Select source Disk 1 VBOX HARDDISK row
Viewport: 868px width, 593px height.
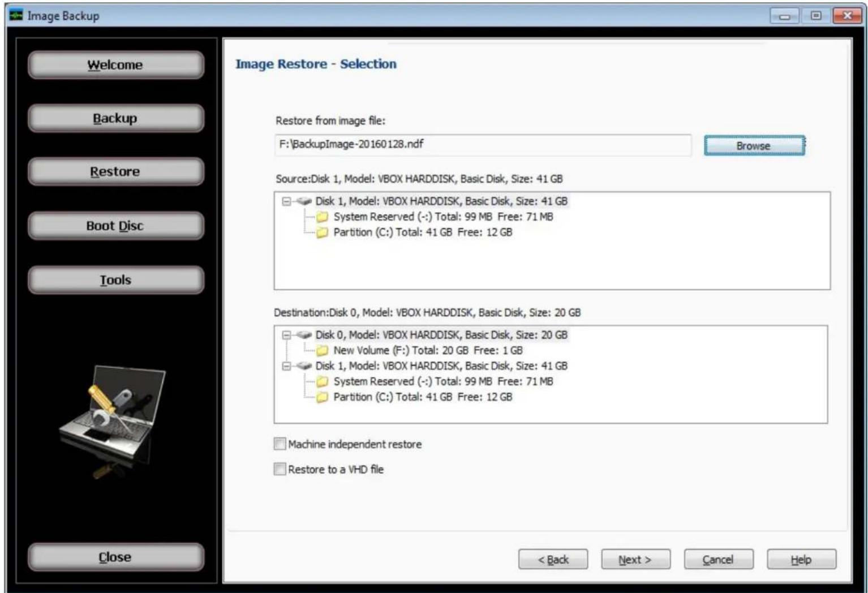441,201
